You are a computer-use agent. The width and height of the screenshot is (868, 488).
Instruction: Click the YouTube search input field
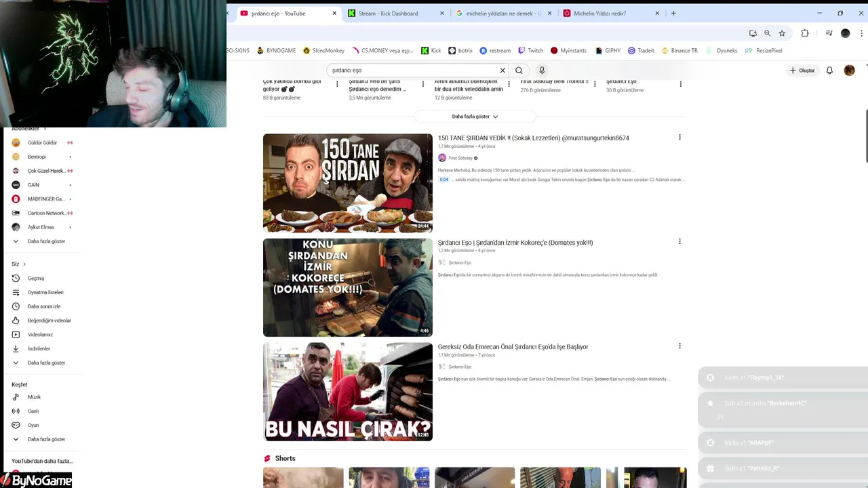click(x=414, y=70)
